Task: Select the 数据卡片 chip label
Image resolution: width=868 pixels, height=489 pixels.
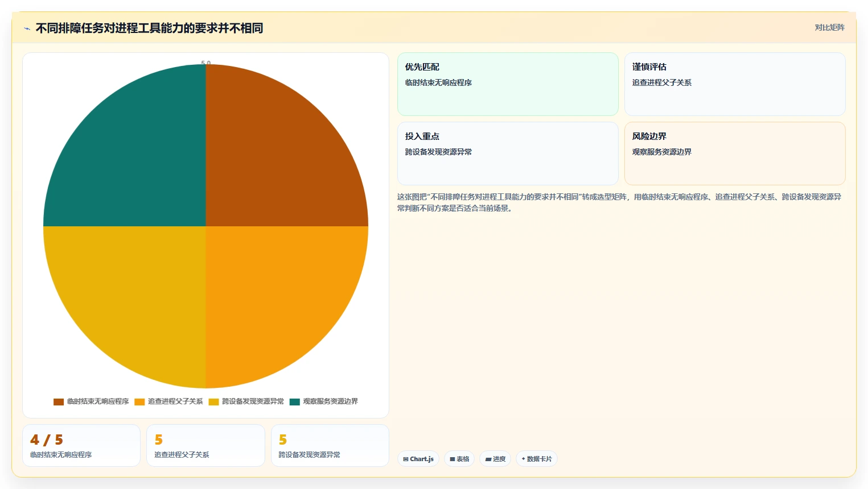Action: [x=540, y=459]
